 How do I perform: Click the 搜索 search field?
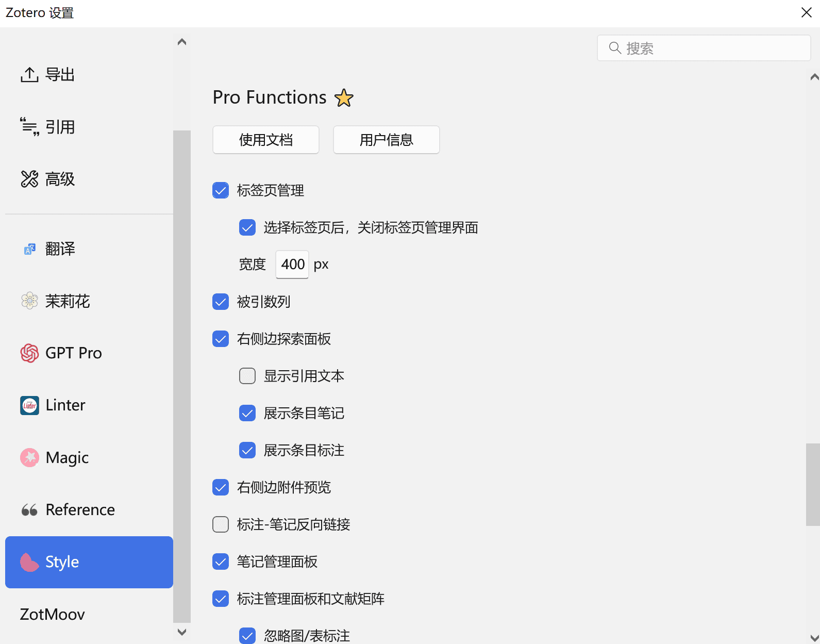[704, 48]
